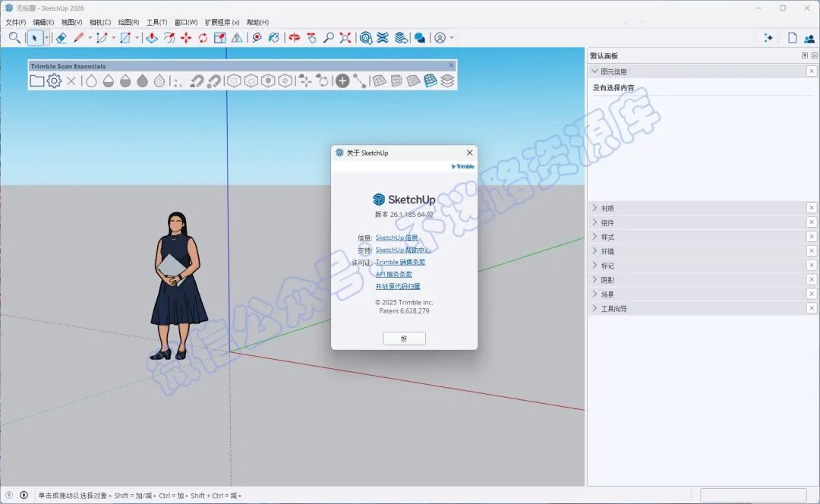Open the people collaboration icon at top right
The width and height of the screenshot is (820, 504).
(x=809, y=38)
